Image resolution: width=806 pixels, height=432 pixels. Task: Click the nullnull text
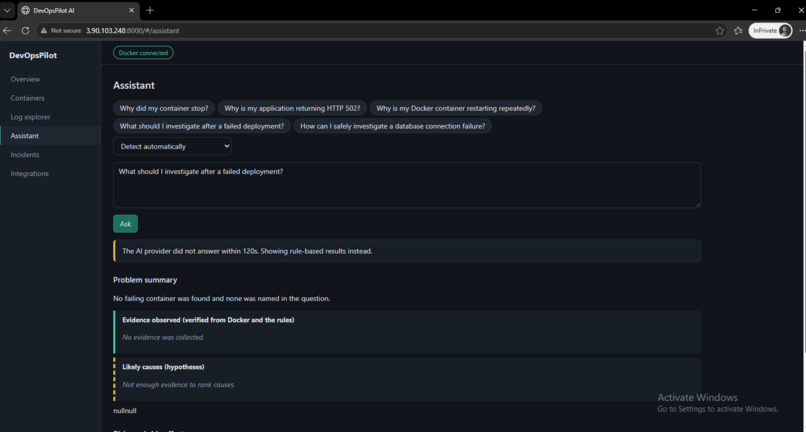click(125, 411)
